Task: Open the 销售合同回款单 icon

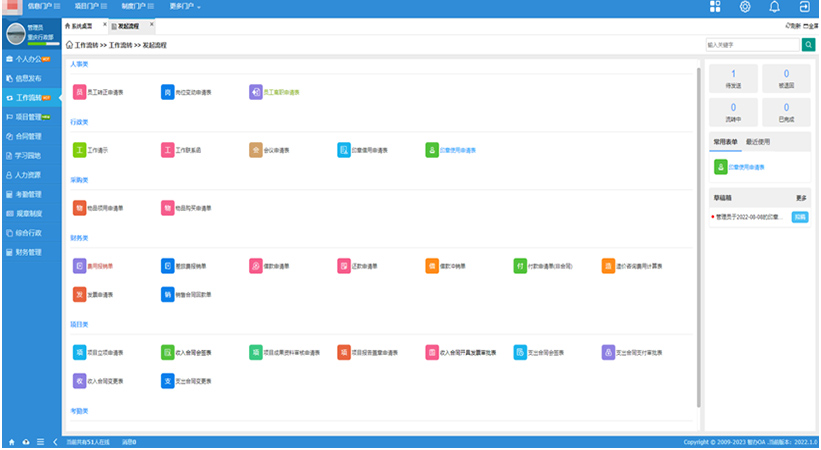Action: 168,295
